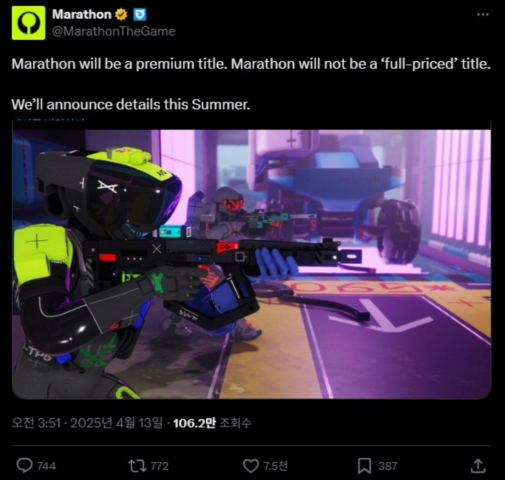Open the three-dot more options menu
This screenshot has width=505, height=480.
tap(483, 14)
